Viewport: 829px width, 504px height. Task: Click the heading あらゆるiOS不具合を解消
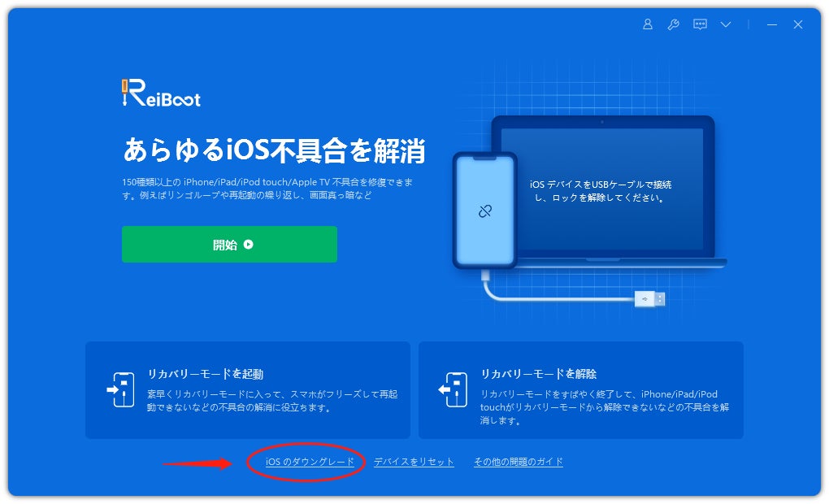pyautogui.click(x=274, y=150)
